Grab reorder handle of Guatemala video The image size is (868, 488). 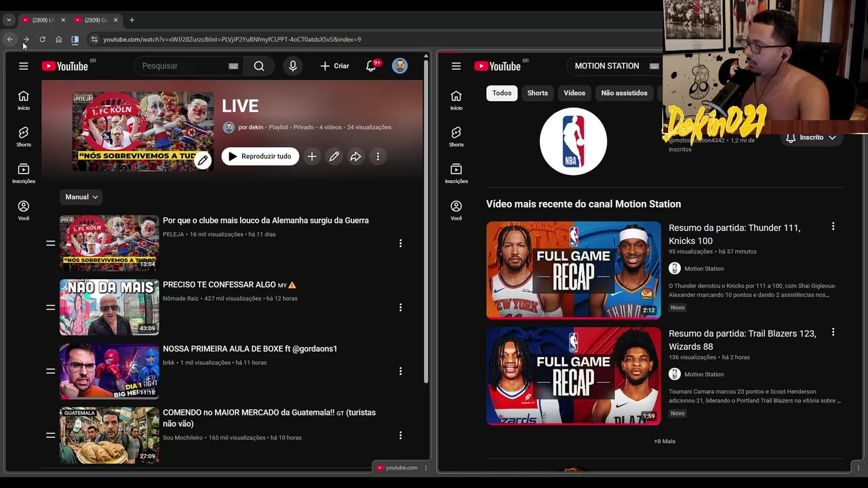tap(50, 435)
